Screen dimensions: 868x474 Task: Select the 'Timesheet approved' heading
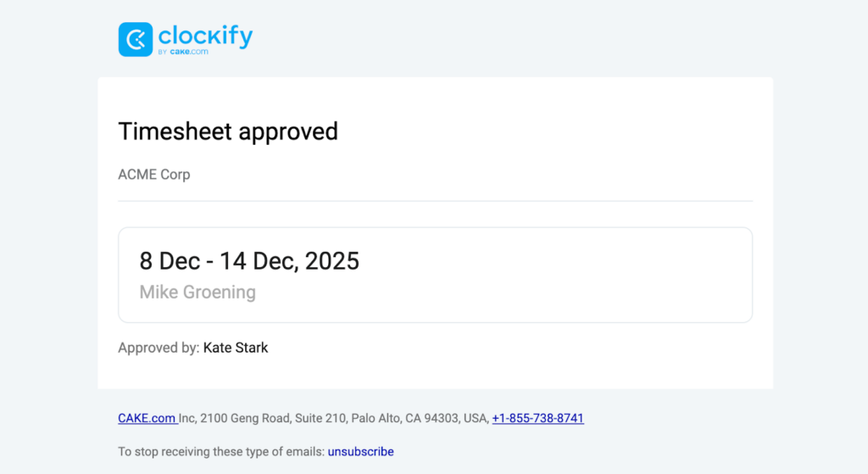tap(228, 131)
